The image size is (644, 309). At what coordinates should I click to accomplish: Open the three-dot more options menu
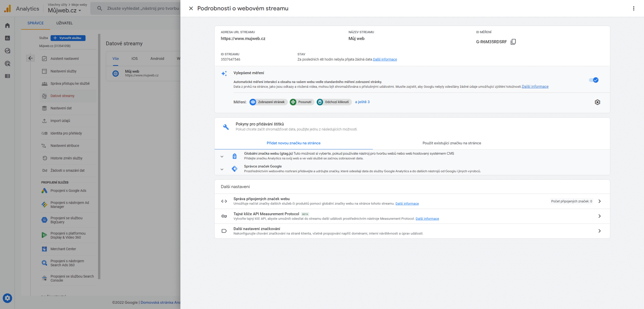[x=633, y=8]
